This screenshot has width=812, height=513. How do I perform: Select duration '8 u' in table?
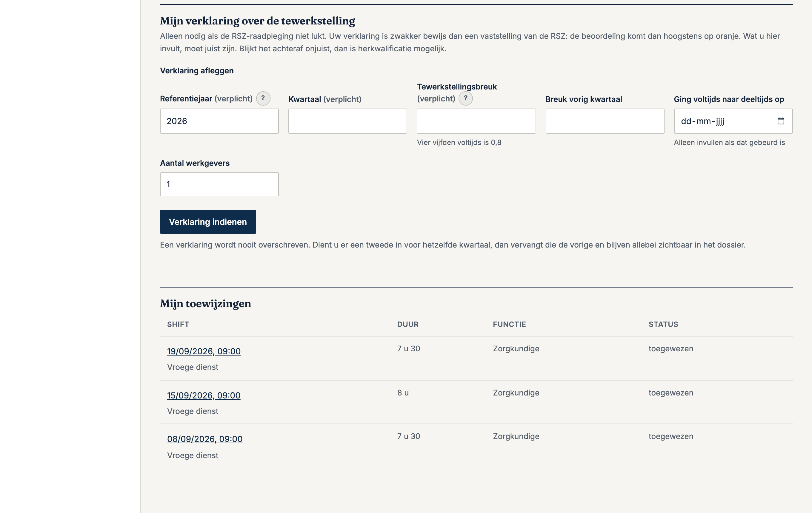403,393
